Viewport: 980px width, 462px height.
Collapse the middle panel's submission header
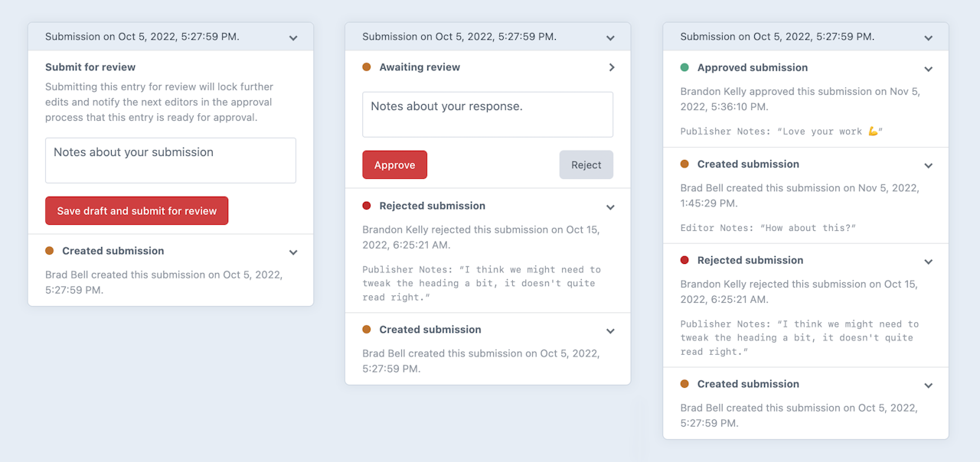click(610, 37)
